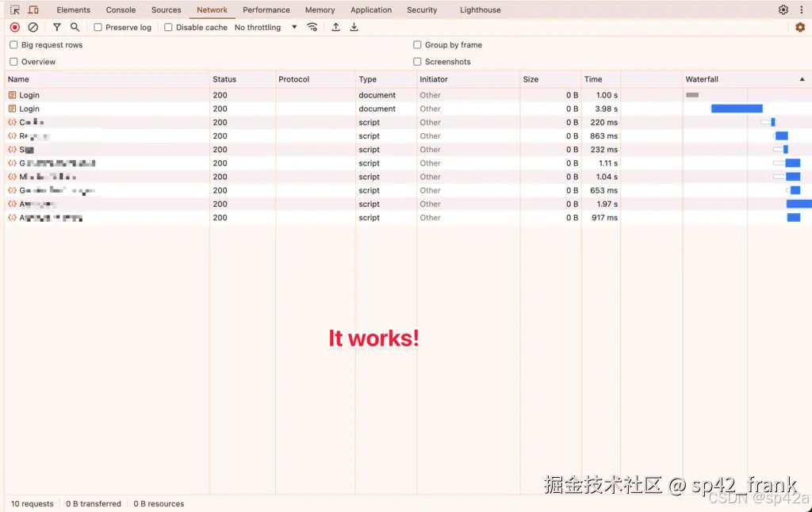Switch to the Sources tab
The image size is (812, 512).
coord(167,10)
